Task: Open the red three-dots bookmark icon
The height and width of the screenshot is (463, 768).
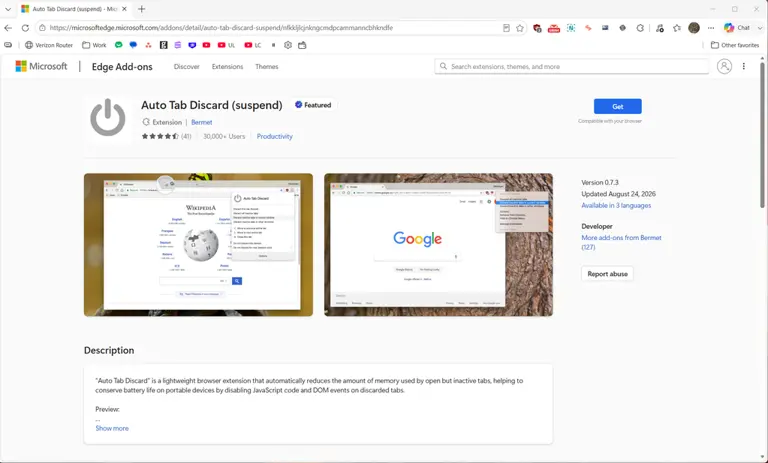Action: click(148, 45)
